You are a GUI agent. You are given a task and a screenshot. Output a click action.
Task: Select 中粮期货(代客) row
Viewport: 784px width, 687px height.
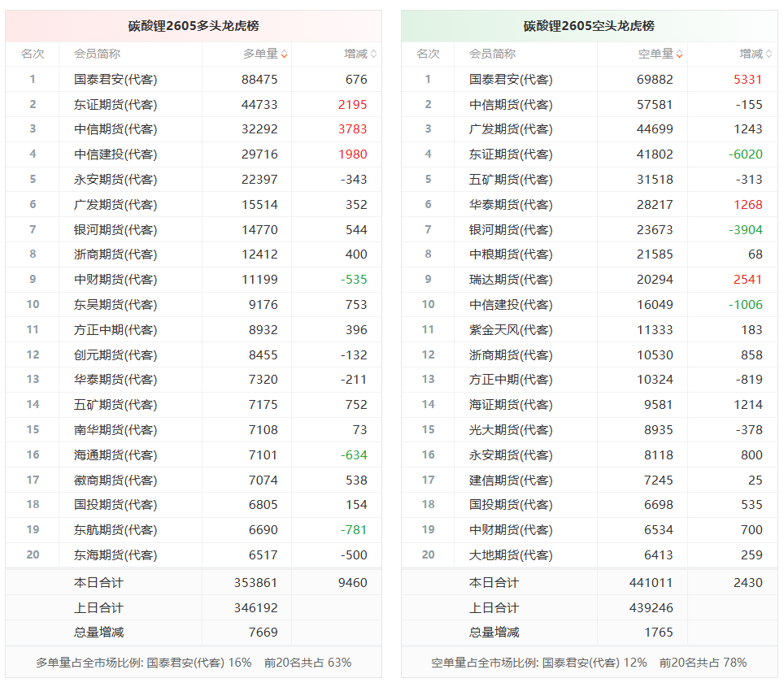589,254
